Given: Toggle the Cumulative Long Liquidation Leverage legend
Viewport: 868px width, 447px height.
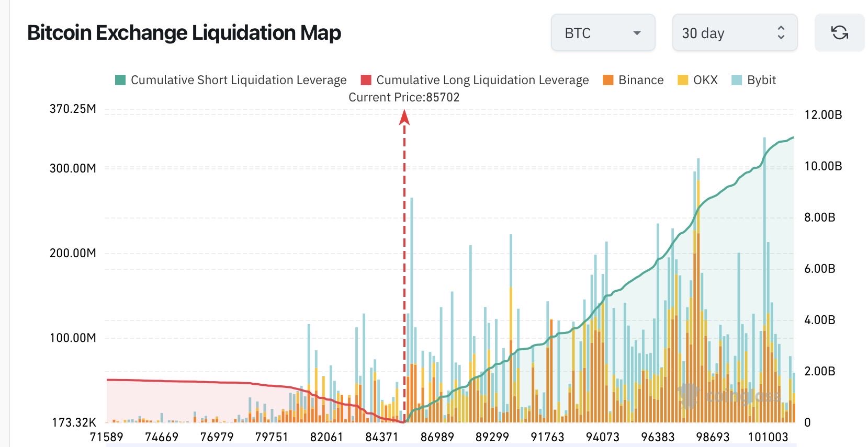Looking at the screenshot, I should 482,80.
